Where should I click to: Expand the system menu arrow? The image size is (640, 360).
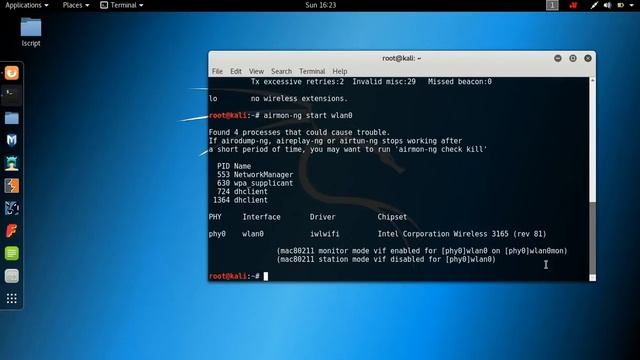coord(632,5)
